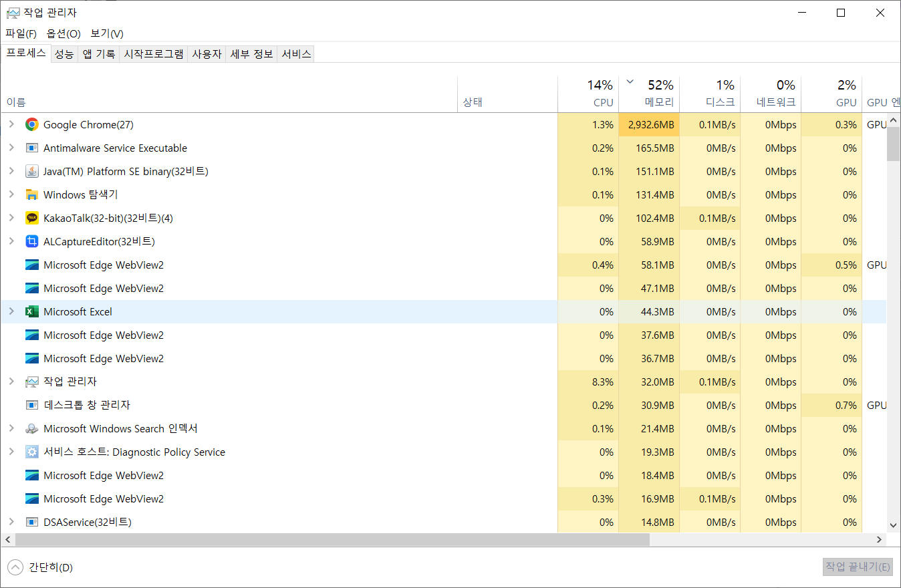Viewport: 901px width, 588px height.
Task: Sort by the GPU column header
Action: pos(831,94)
